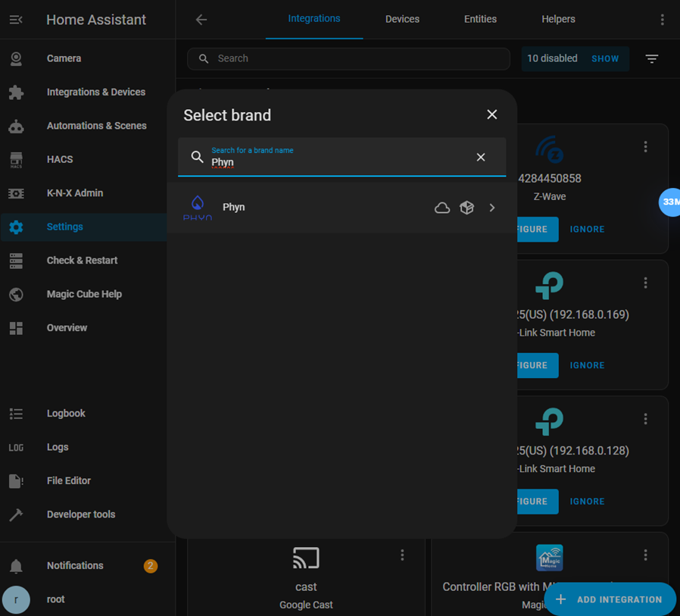Open options for 192.168.0.169 card
680x616 pixels.
[x=645, y=283]
